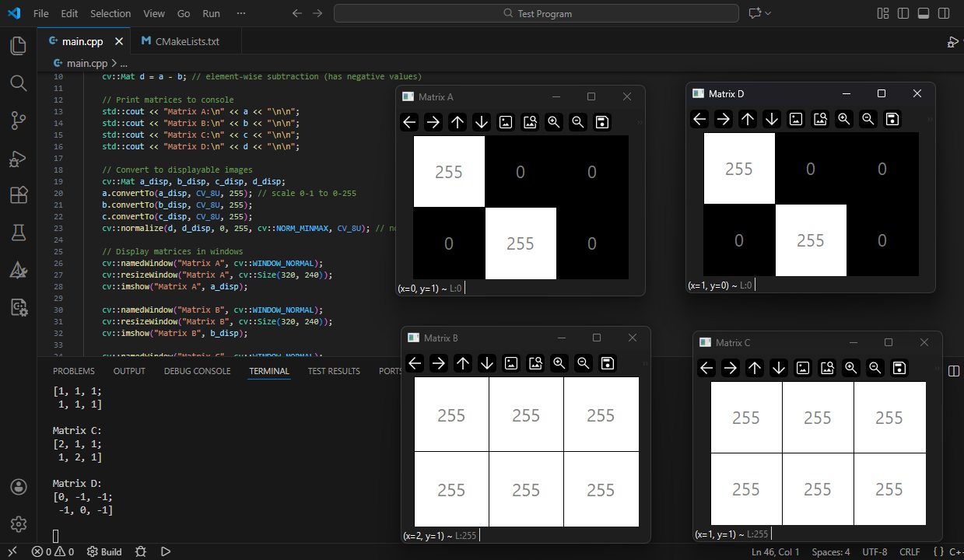
Task: Click zoom in magnifier in Matrix D window
Action: 844,119
